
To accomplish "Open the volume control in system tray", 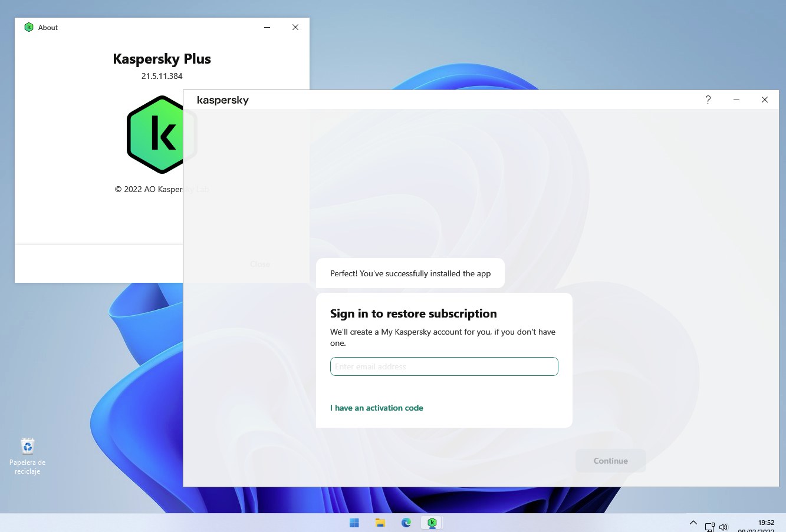I will coord(723,527).
